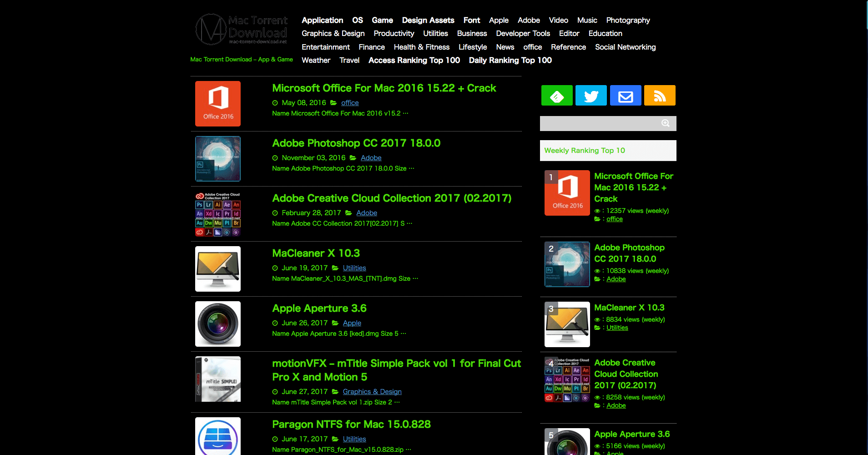Open Microsoft Office For Mac 2016 title in main list

click(384, 88)
